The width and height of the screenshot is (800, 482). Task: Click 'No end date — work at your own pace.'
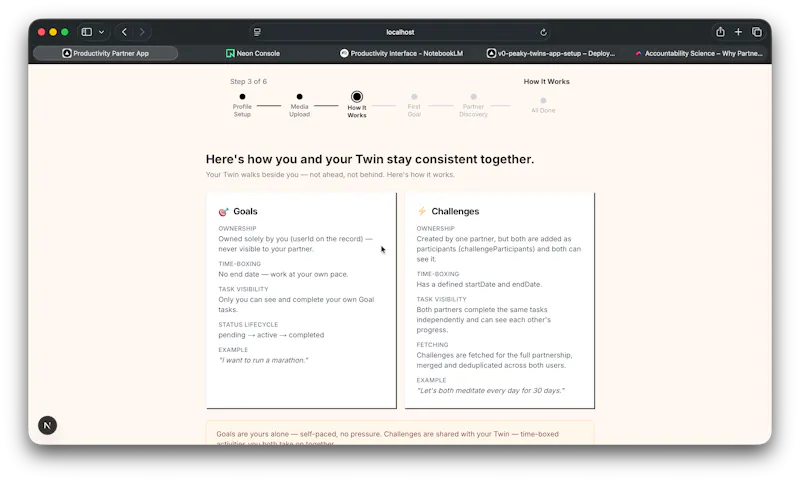pos(283,274)
